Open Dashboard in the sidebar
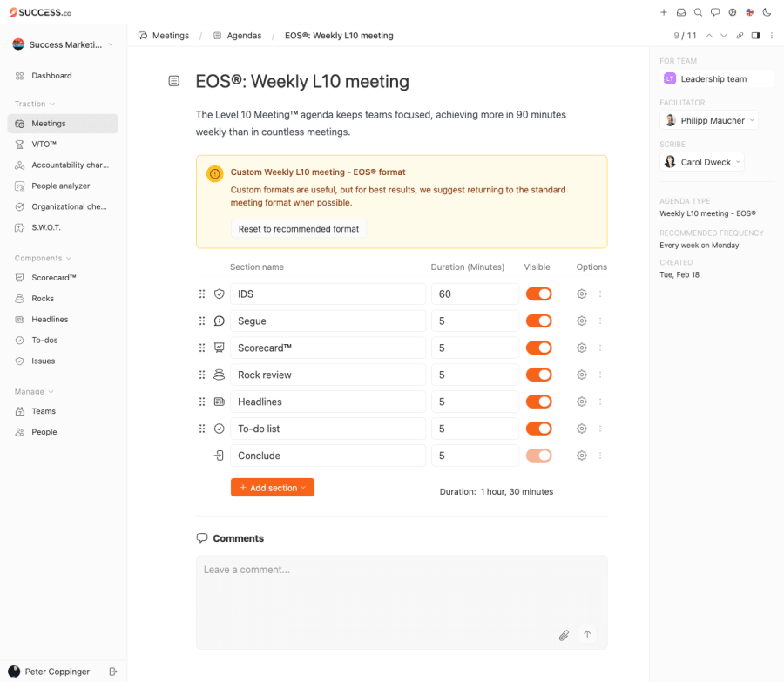Image resolution: width=784 pixels, height=682 pixels. (x=63, y=76)
